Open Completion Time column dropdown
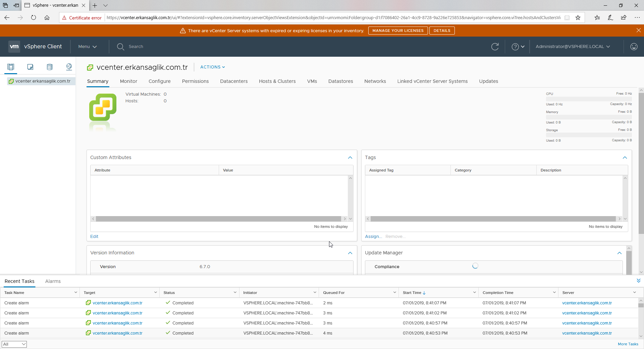Viewport: 644px width, 349px height. pos(554,292)
